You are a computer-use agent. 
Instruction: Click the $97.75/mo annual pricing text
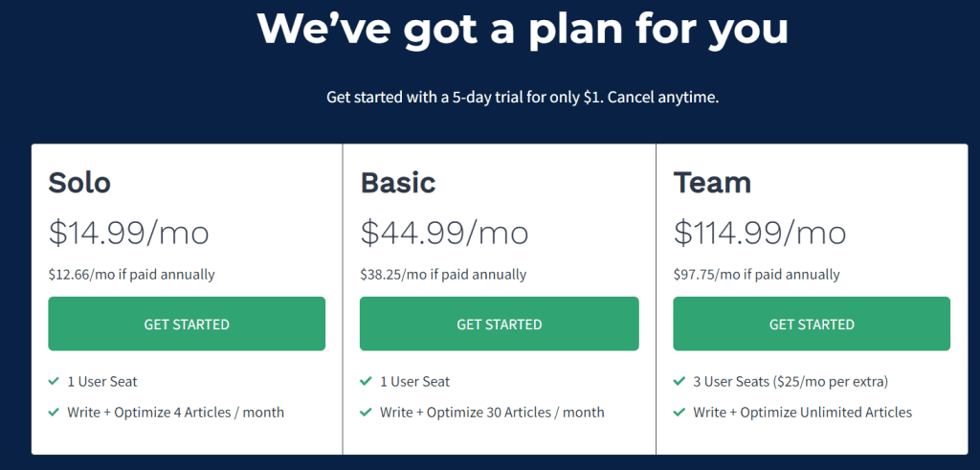point(756,275)
